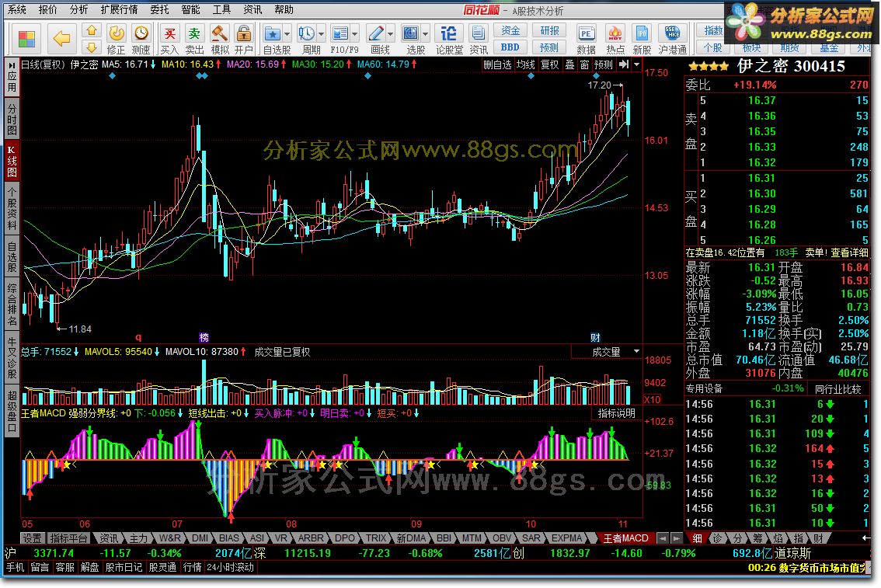Expand the 画线 drawing dropdown arrow
The image size is (881, 588).
[x=391, y=34]
